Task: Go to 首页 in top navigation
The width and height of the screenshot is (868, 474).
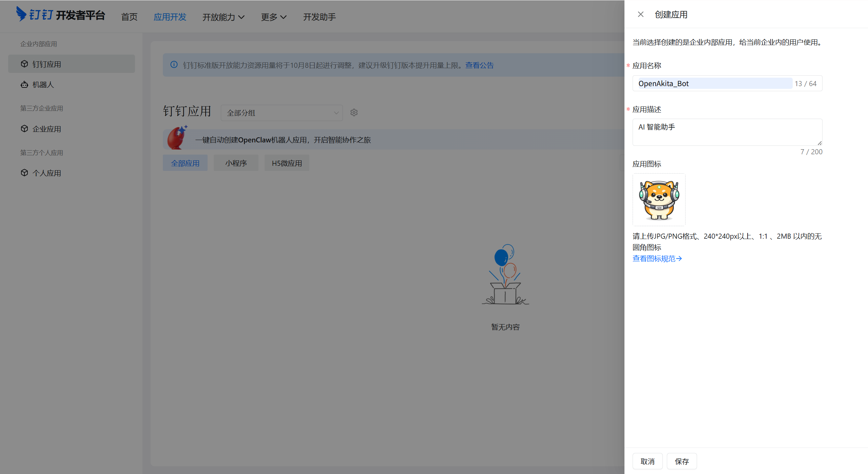Action: coord(129,17)
